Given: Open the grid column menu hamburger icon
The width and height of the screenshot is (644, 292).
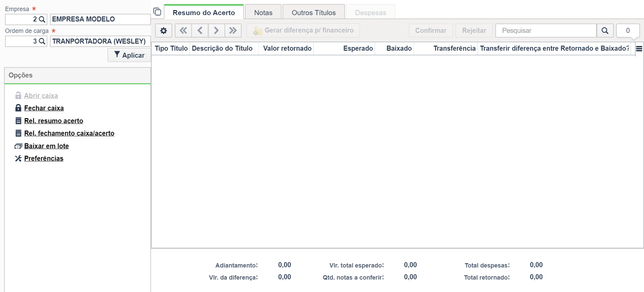Looking at the screenshot, I should [x=639, y=49].
